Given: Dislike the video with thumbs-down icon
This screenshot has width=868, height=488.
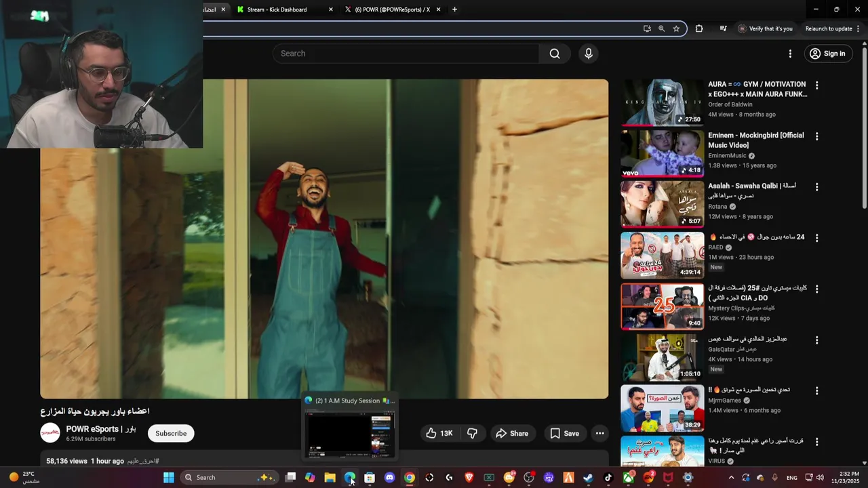Looking at the screenshot, I should tap(473, 433).
